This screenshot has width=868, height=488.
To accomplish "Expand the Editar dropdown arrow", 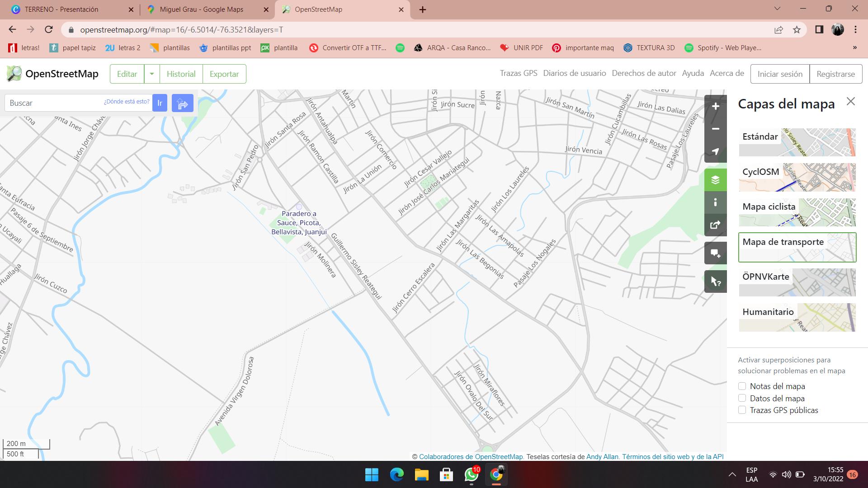I will 152,74.
